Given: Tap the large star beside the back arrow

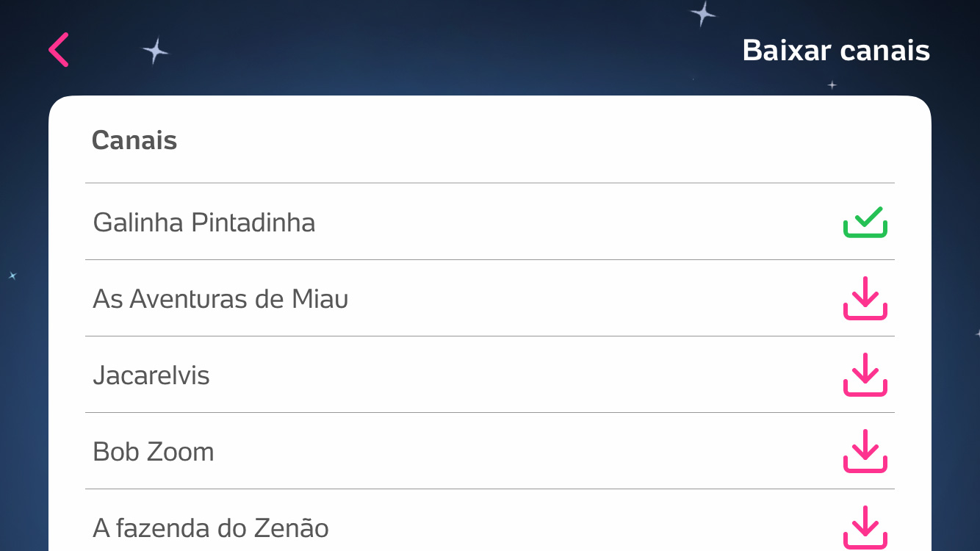Looking at the screenshot, I should point(155,51).
